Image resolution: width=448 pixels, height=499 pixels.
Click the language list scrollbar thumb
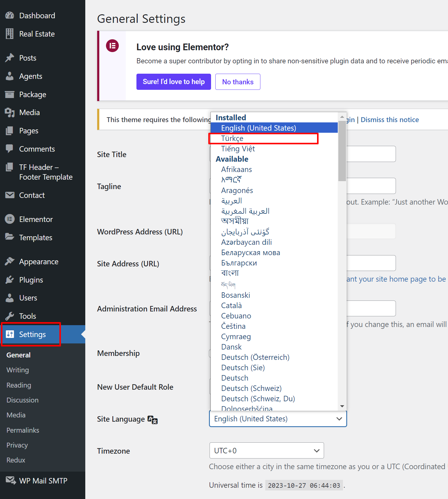click(342, 151)
